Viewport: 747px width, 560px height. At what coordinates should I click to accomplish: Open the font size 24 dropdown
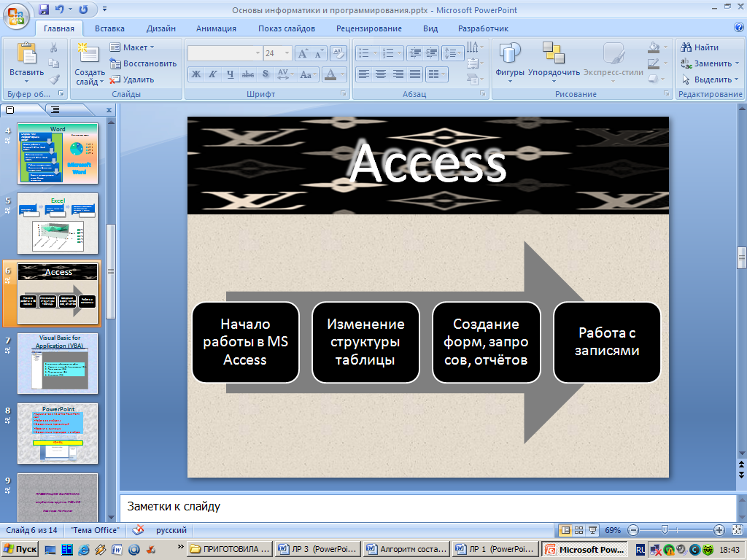[x=287, y=53]
